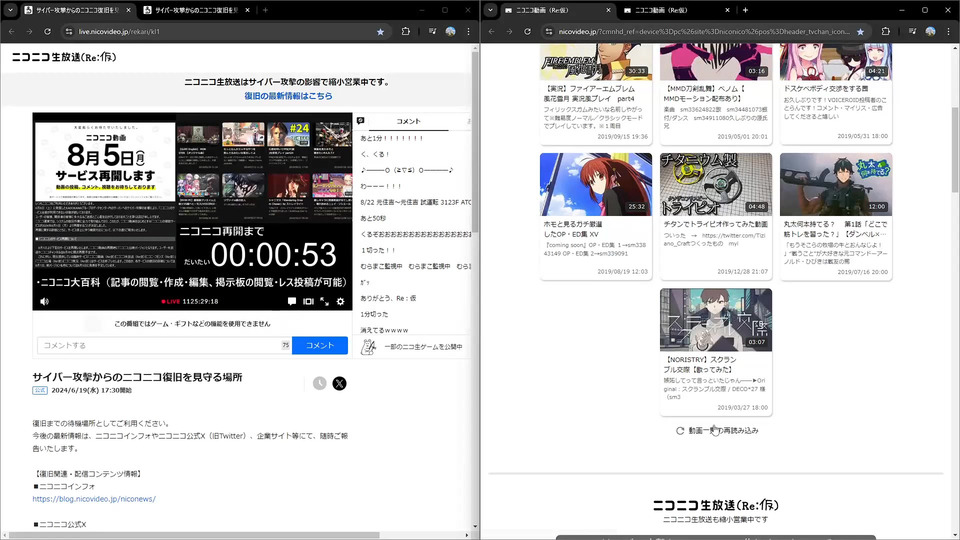Jump to LIVE position indicator
The image size is (960, 540).
pyautogui.click(x=171, y=301)
